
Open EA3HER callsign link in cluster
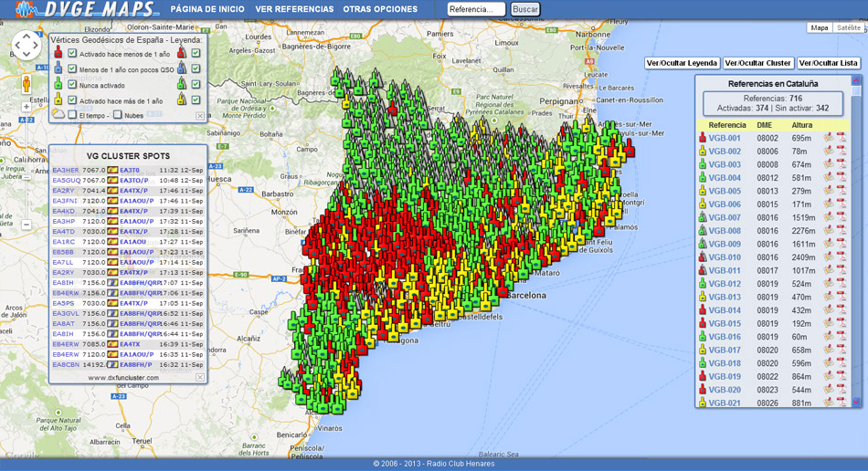point(65,171)
